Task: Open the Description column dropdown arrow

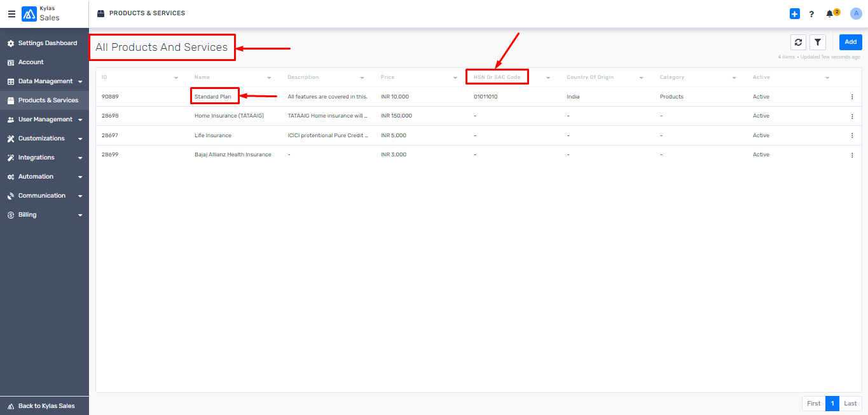Action: (x=362, y=78)
